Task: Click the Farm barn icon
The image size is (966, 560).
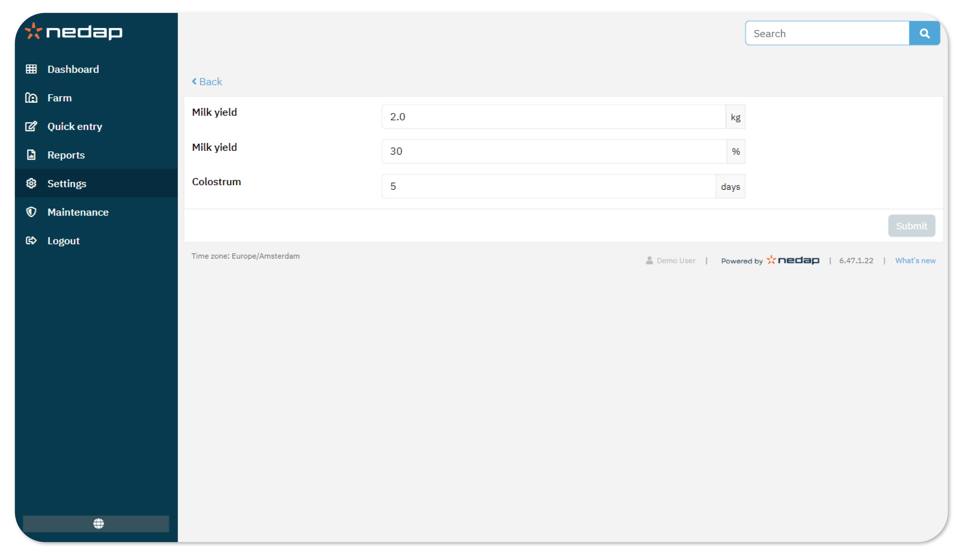Action: 31,98
